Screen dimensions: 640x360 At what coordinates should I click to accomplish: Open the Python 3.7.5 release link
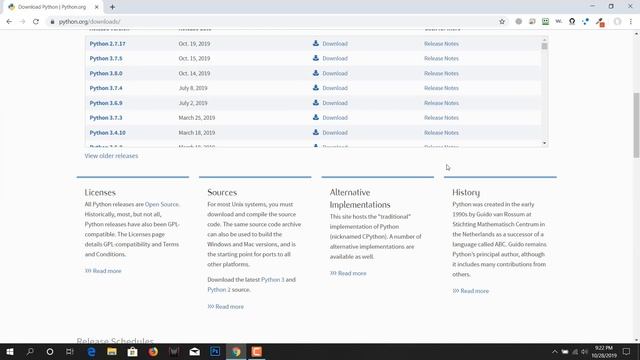tap(106, 58)
